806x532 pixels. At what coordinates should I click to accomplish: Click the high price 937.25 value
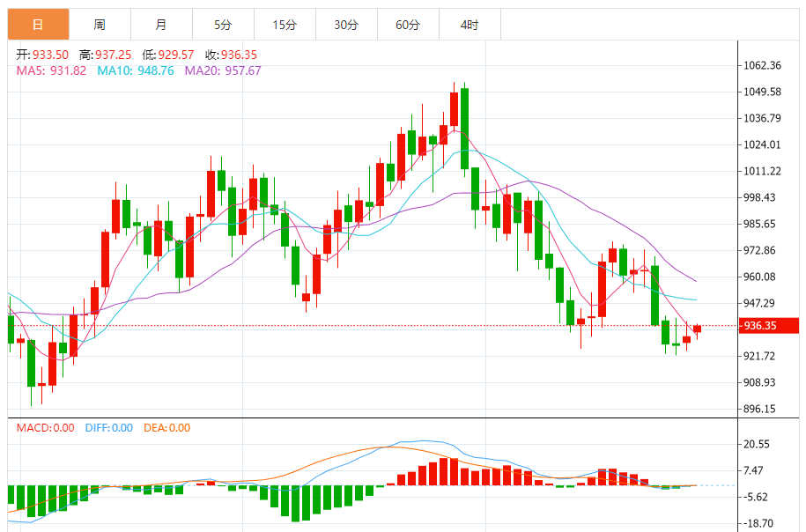coord(113,55)
